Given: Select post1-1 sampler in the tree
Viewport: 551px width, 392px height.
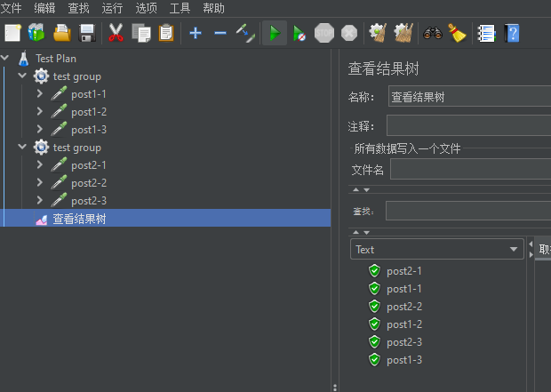Looking at the screenshot, I should pos(89,94).
